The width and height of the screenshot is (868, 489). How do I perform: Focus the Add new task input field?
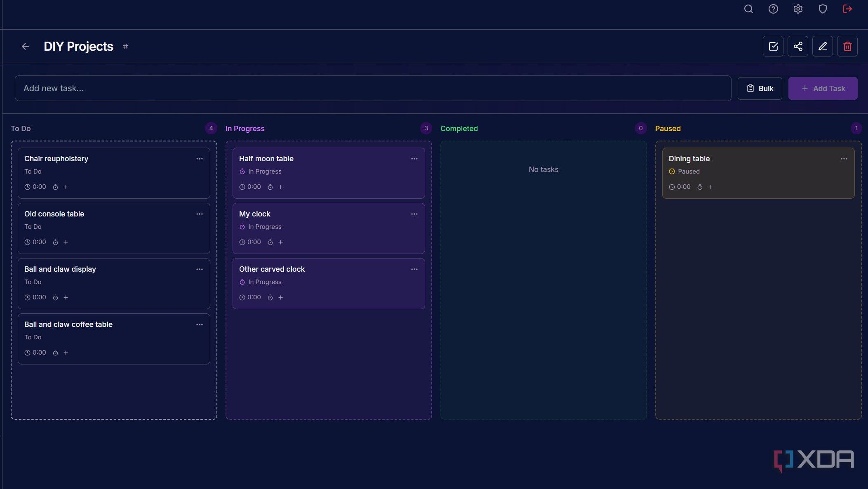click(373, 88)
